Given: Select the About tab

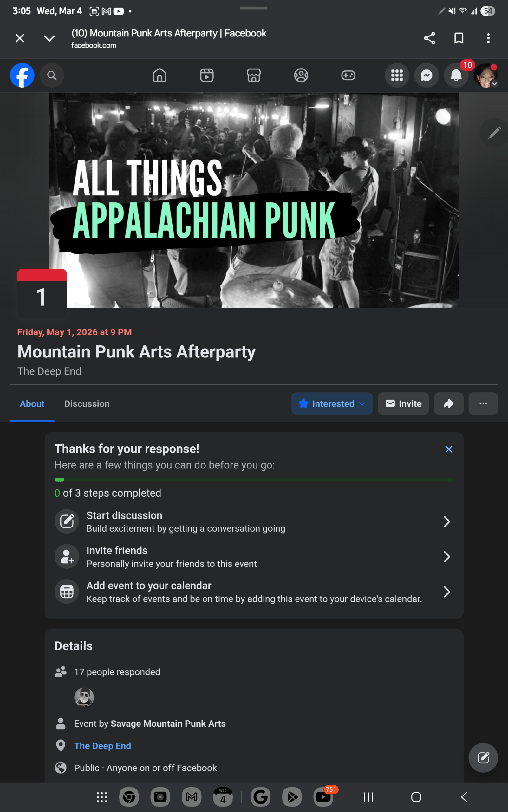Looking at the screenshot, I should [x=32, y=404].
